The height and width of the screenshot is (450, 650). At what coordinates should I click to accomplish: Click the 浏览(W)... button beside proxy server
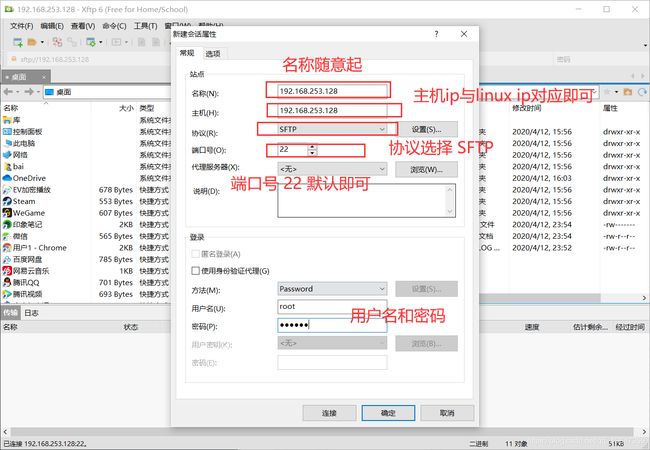click(427, 169)
